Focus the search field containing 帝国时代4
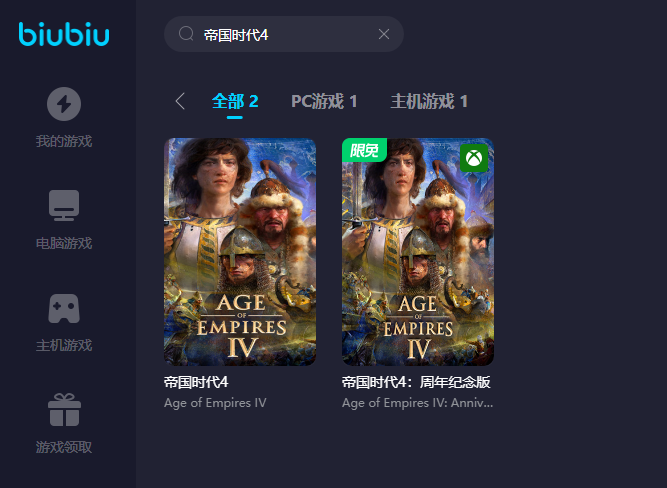 (x=284, y=34)
